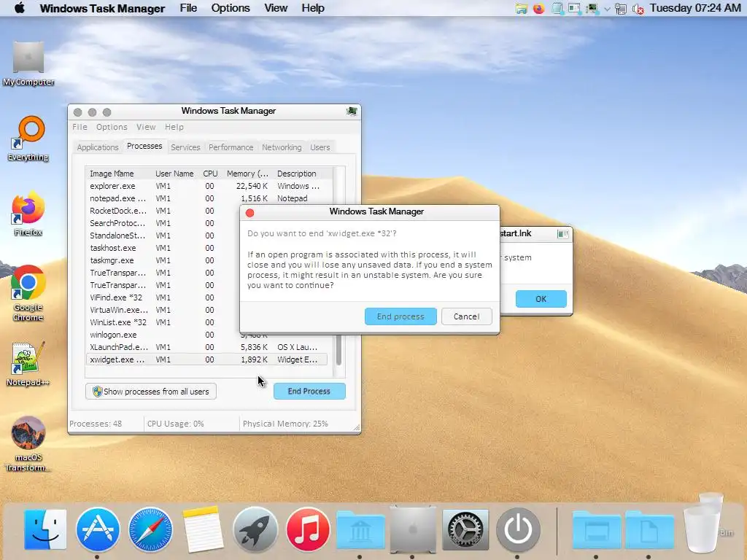Sort processes by Memory column header
The width and height of the screenshot is (747, 560).
coord(247,174)
